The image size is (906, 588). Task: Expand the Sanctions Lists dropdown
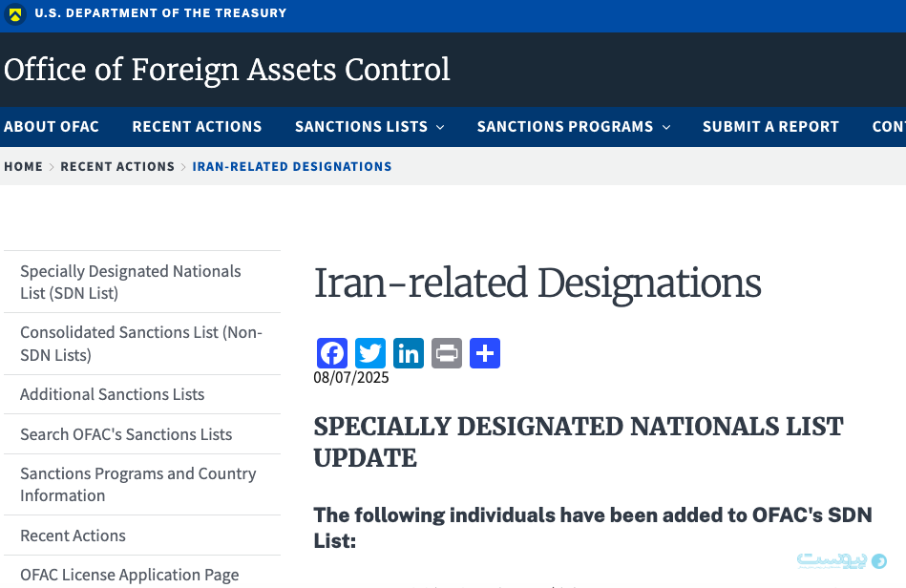[369, 127]
